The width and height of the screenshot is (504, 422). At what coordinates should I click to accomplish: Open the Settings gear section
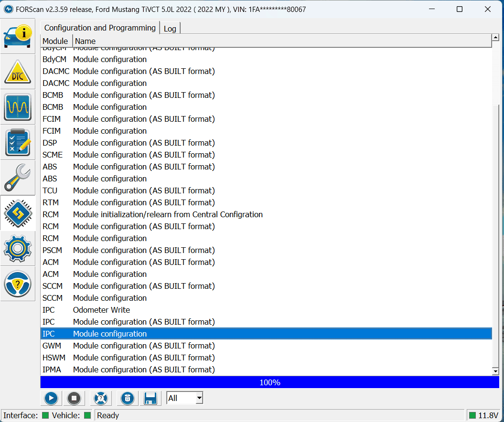click(x=18, y=248)
